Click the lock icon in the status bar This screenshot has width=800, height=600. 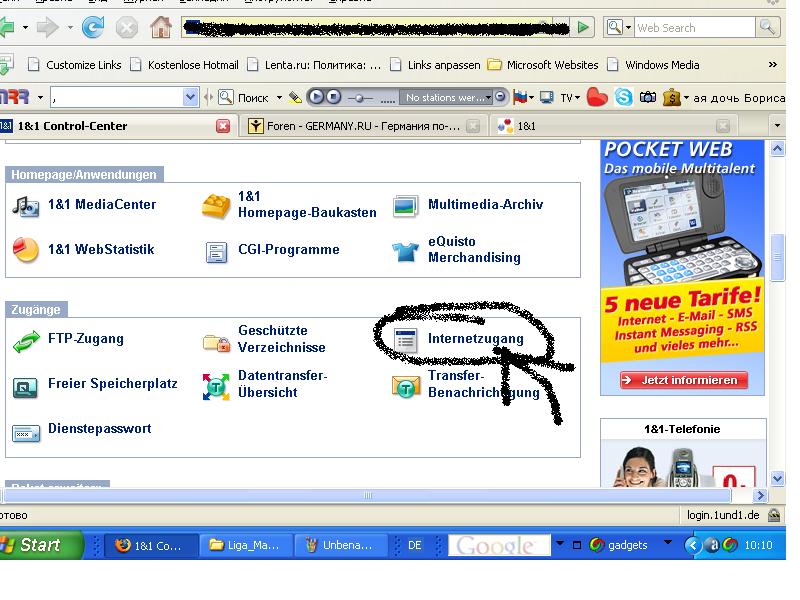[x=774, y=515]
